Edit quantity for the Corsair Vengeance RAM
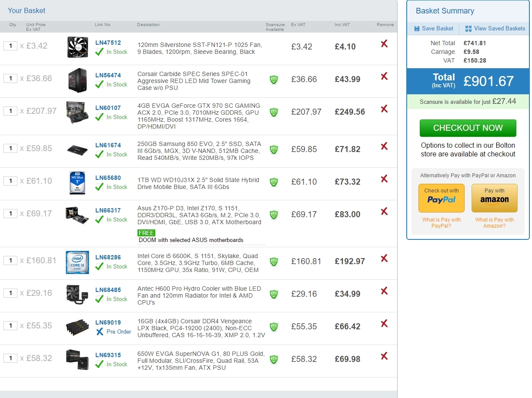The image size is (532, 398). point(10,325)
